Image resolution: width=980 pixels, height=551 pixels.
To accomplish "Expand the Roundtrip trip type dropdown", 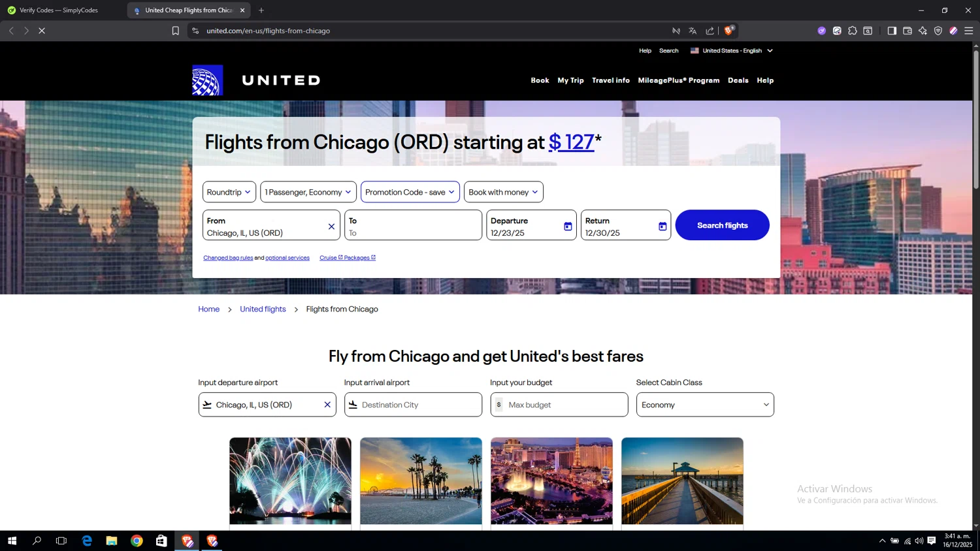I will 229,192.
